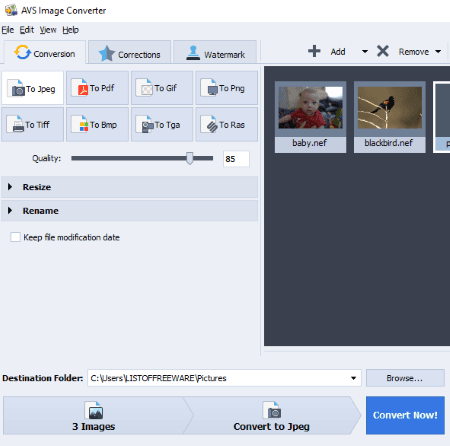Select the To Jpeg format button

pos(32,88)
